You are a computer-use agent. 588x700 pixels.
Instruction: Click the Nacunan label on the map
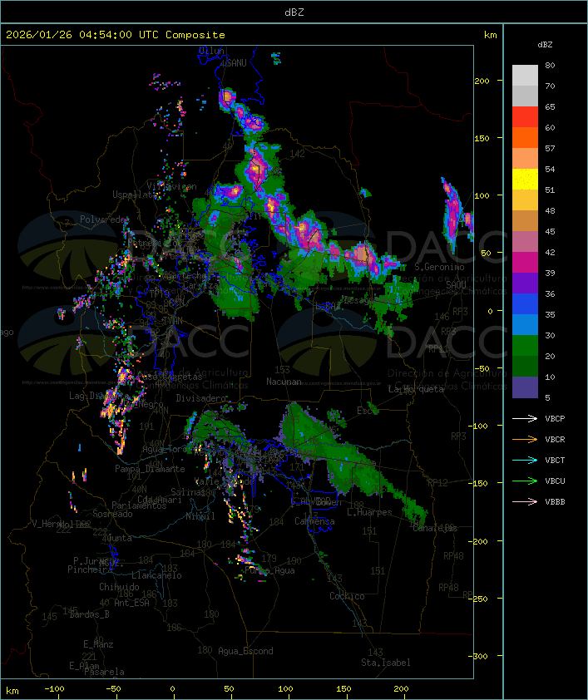pyautogui.click(x=284, y=382)
